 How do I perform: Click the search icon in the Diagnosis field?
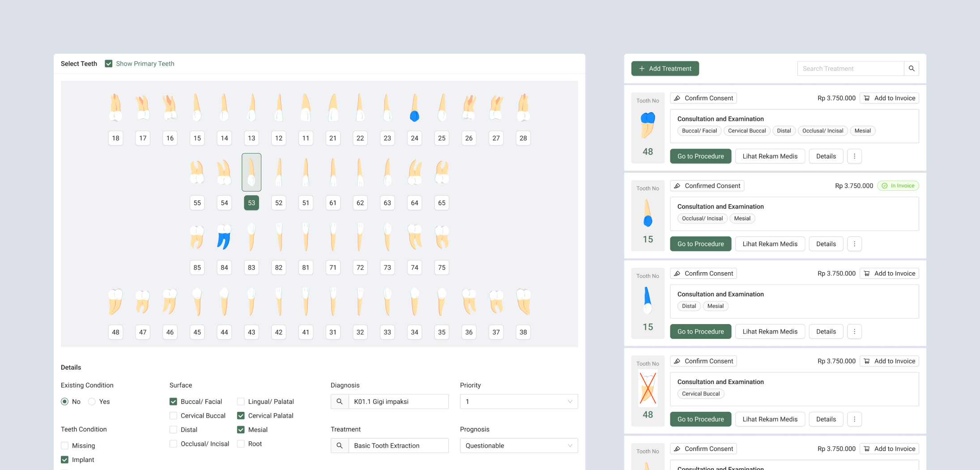tap(340, 402)
